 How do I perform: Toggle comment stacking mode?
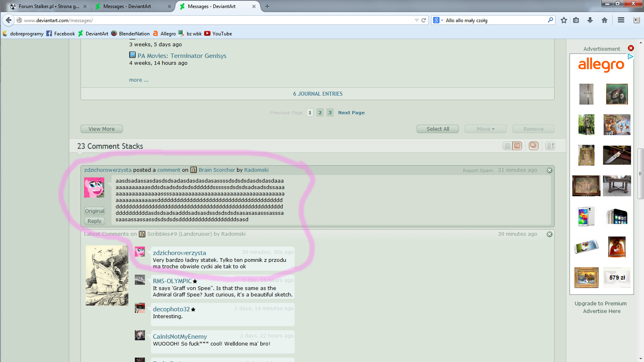tap(533, 146)
